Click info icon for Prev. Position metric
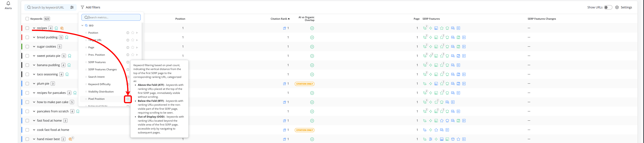 point(128,55)
